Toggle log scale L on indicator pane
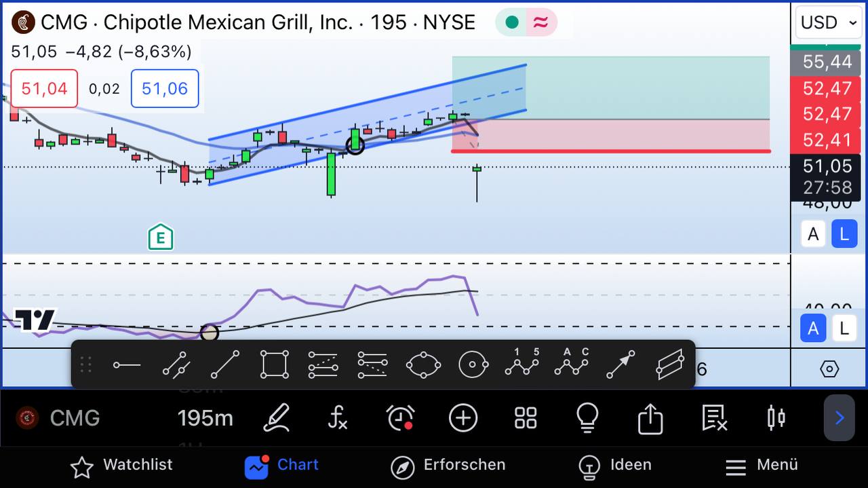 (844, 329)
